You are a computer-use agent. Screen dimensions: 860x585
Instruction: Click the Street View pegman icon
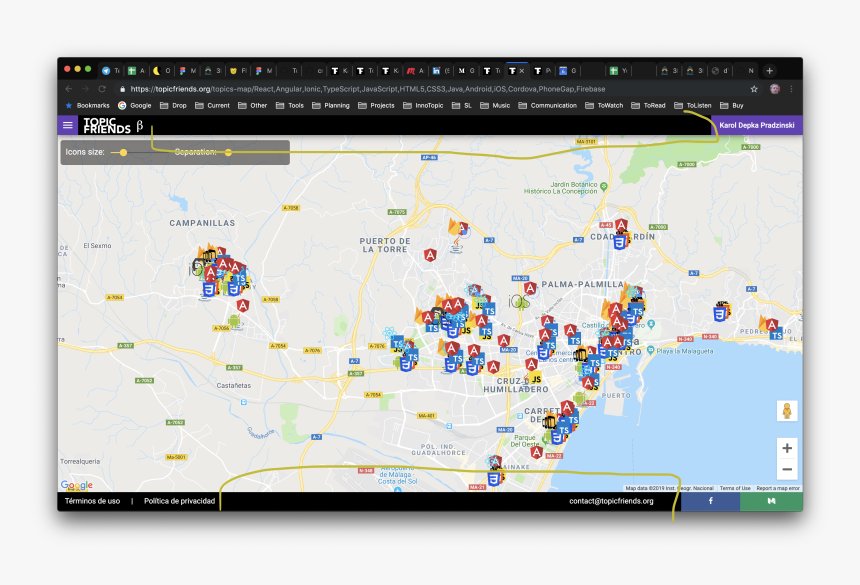787,411
